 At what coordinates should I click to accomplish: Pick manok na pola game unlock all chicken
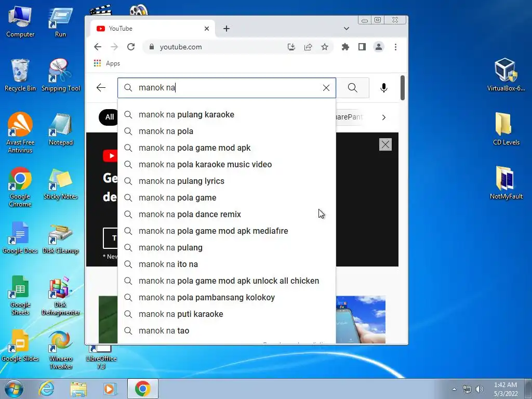(x=227, y=281)
